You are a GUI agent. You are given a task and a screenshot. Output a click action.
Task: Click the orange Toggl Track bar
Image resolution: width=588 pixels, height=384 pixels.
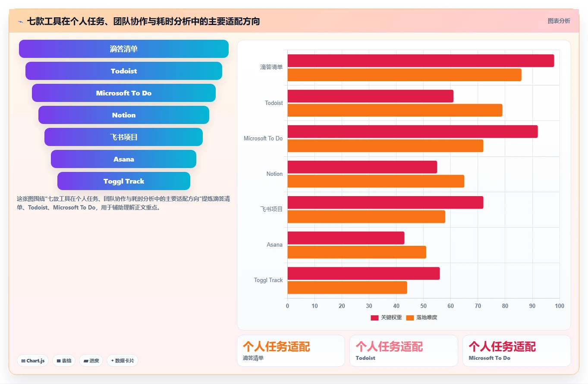[x=347, y=287]
